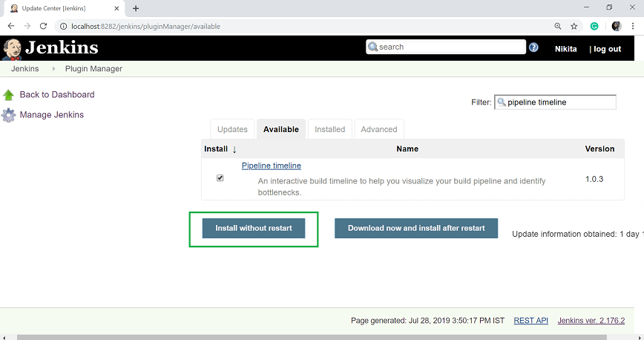The image size is (644, 340).
Task: Open the REST API link
Action: (530, 320)
